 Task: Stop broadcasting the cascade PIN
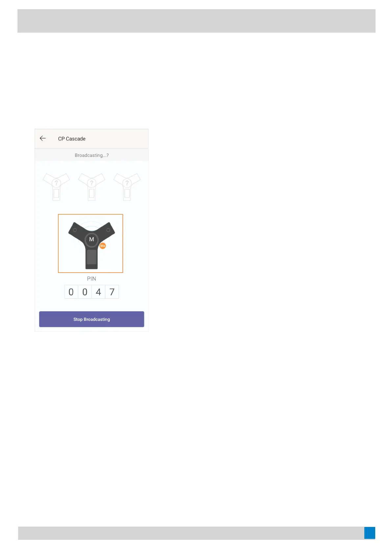point(92,319)
